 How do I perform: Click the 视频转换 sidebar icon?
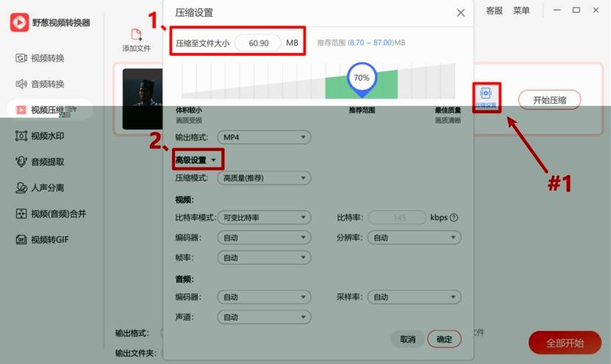[x=21, y=58]
